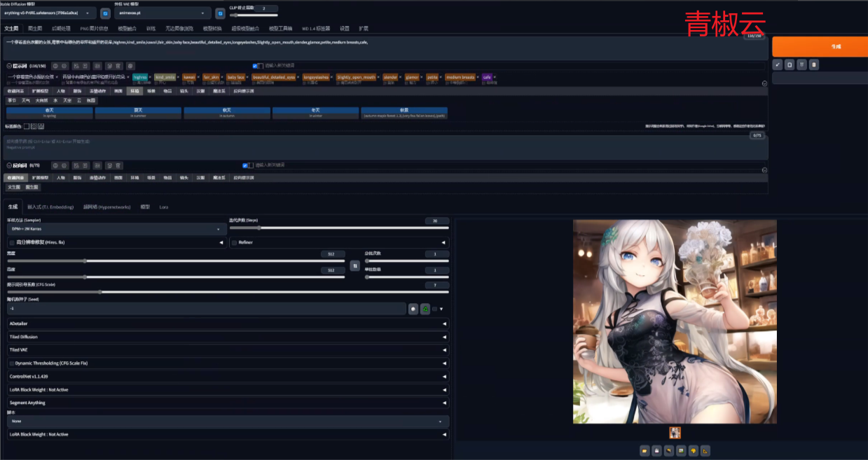This screenshot has width=868, height=460.
Task: Remove the kind_smile tag with its ×
Action: (x=179, y=77)
